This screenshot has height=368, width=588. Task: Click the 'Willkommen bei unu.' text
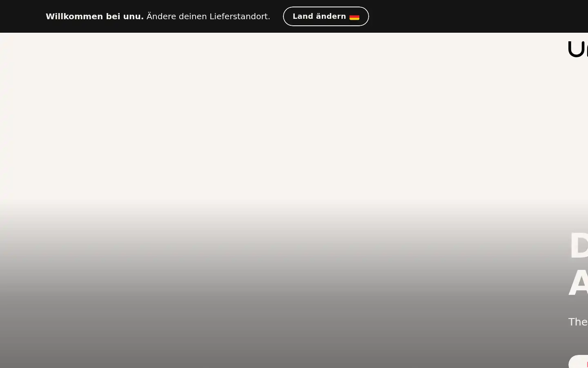tap(95, 16)
